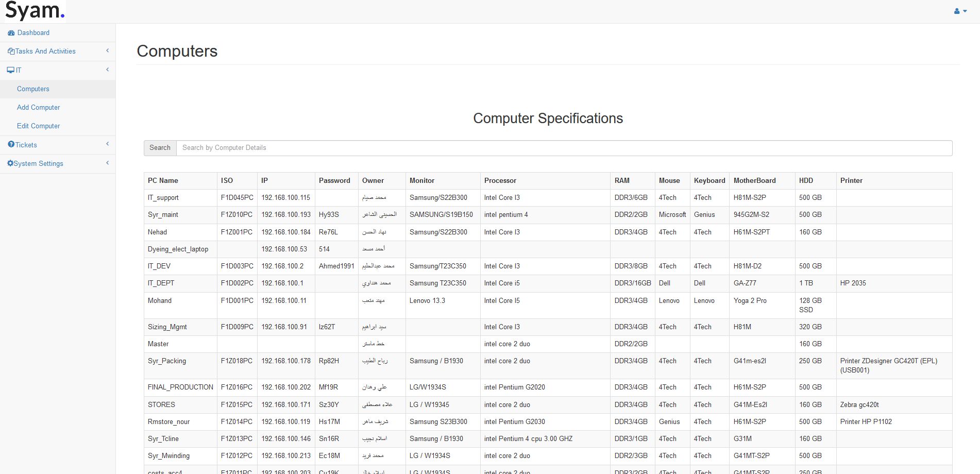980x474 pixels.
Task: Click the Syam logo
Action: point(35,11)
